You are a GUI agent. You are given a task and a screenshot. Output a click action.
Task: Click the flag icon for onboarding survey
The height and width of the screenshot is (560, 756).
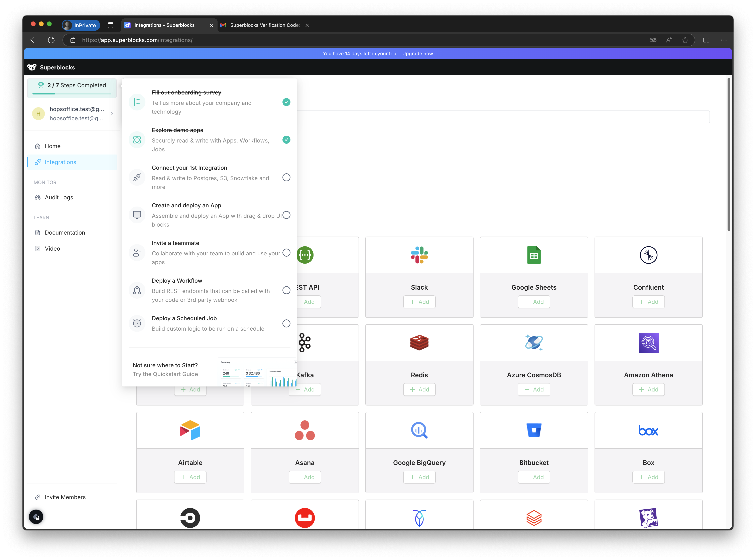137,102
